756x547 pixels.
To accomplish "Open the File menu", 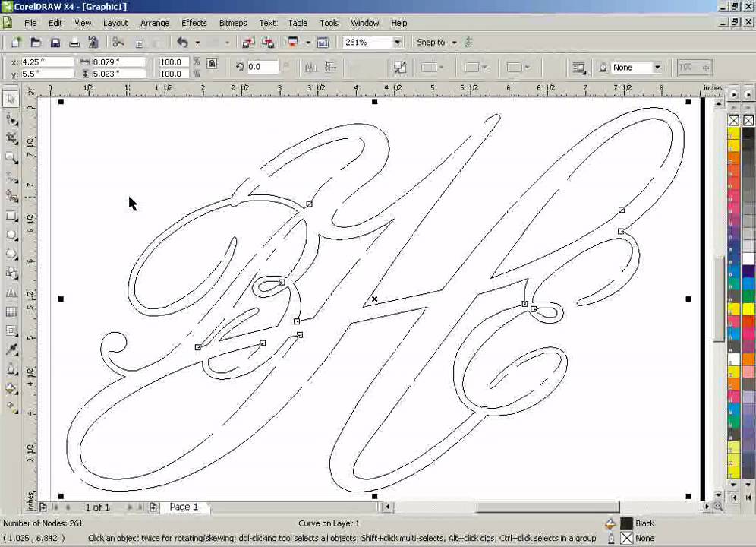I will [30, 23].
